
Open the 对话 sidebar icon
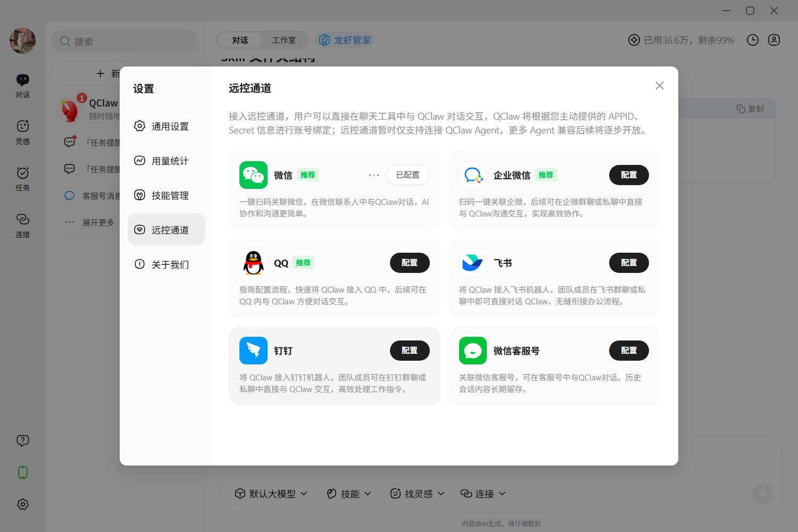[22, 86]
